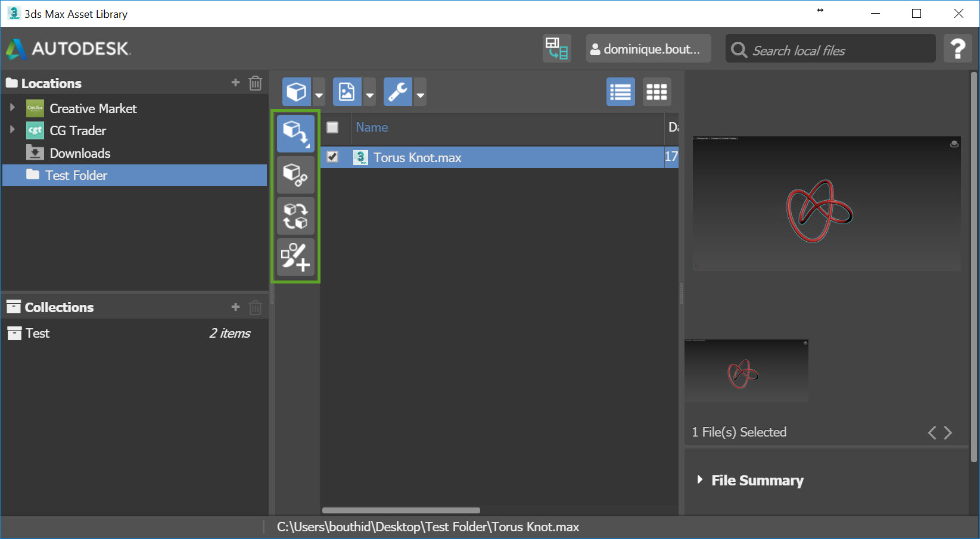Add a new collection with plus
This screenshot has width=980, height=539.
[235, 307]
